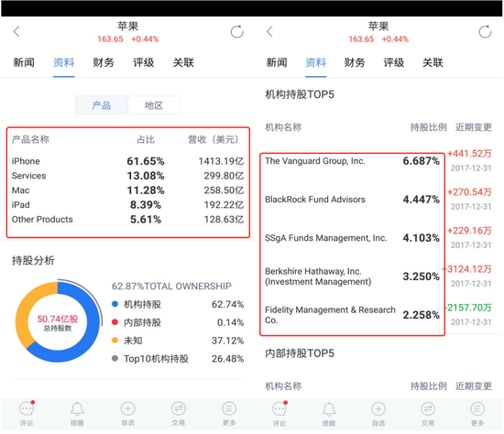Add to 自选 watchlist on left screen

[x=127, y=413]
